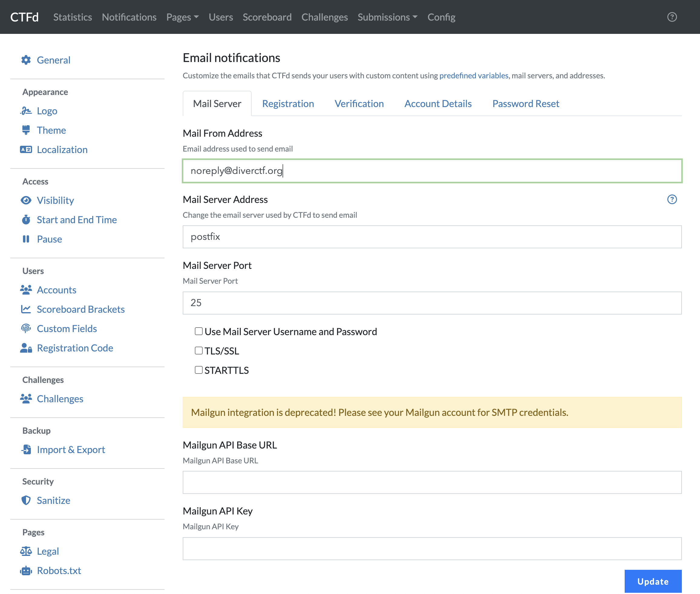Click the fingerprint icon beside Custom Fields
Screen dimensions: 700x594
tap(26, 328)
